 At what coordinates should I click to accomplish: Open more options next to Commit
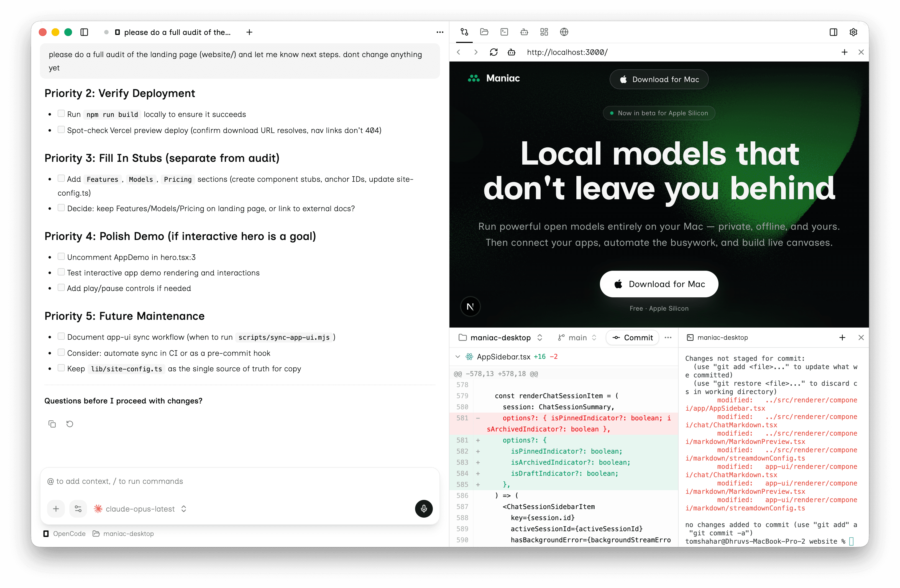668,338
